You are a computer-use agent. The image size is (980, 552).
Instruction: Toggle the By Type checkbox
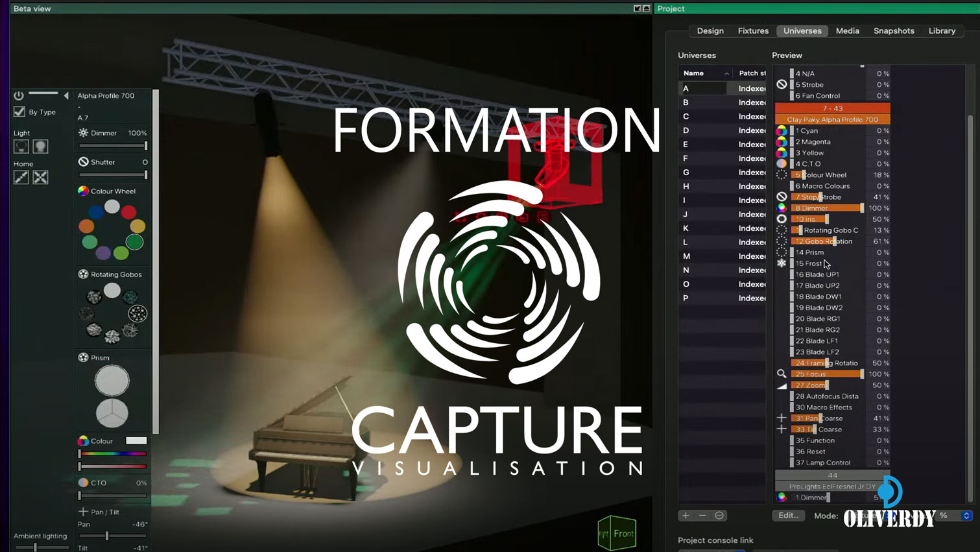coord(19,112)
